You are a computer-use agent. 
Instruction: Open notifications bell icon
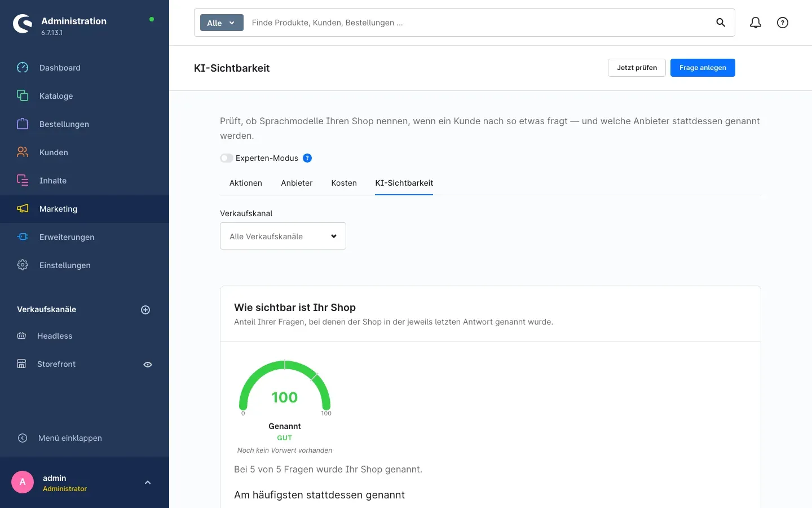[756, 23]
